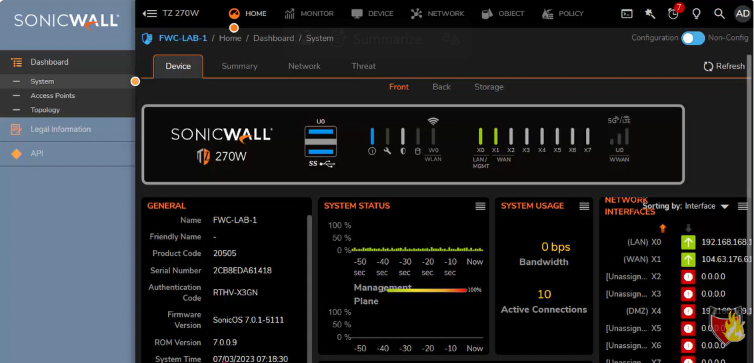
Task: Toggle Configuration / Non-Config mode switch
Action: click(x=692, y=38)
